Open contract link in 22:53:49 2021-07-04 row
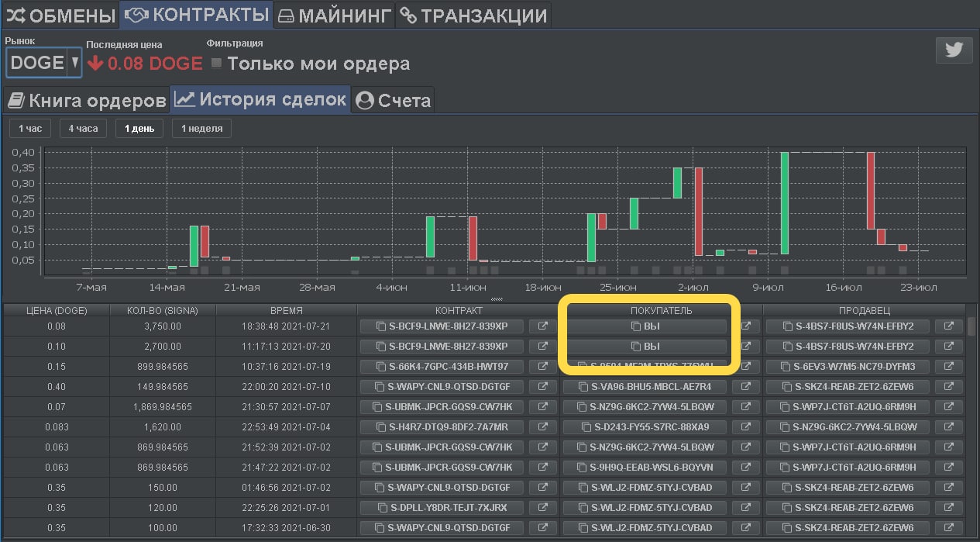Screen dimensions: 980x542 542,427
